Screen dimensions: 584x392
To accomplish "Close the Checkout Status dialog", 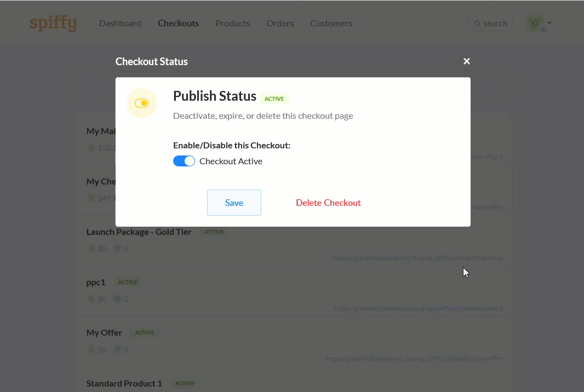I will pyautogui.click(x=466, y=61).
